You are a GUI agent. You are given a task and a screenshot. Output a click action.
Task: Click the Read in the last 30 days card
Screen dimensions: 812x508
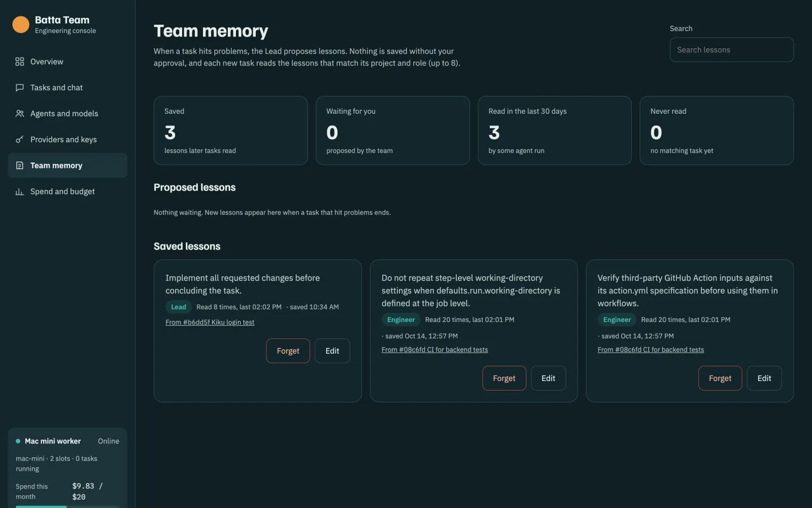555,131
